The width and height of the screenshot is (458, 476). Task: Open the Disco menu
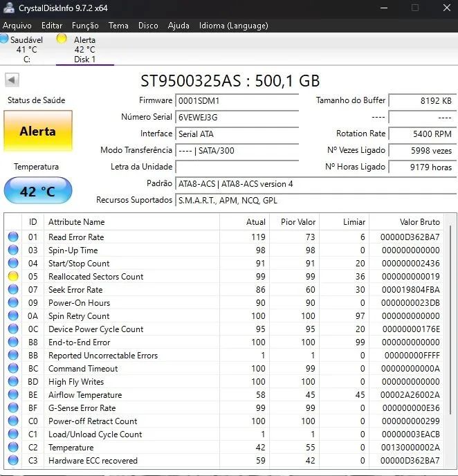148,26
